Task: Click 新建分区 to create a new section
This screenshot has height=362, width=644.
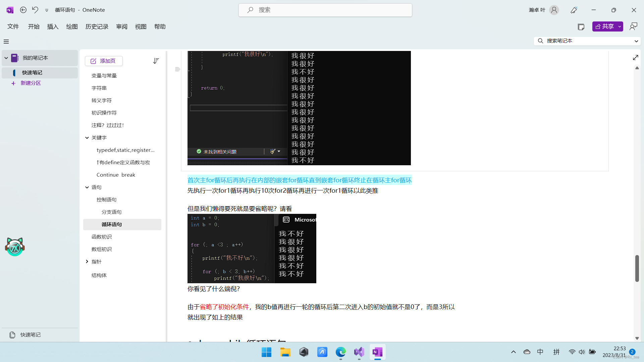Action: tap(31, 83)
